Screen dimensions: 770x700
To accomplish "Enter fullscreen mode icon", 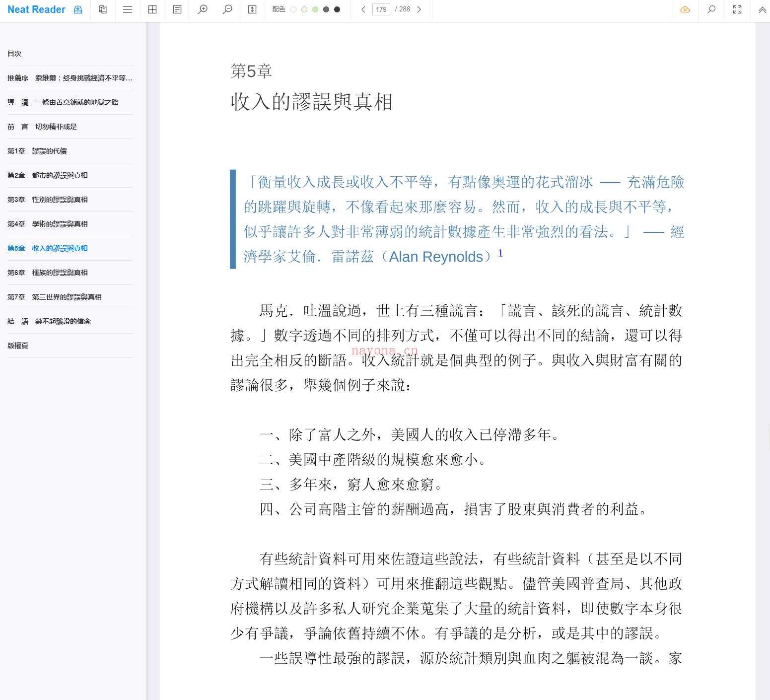I will 737,9.
